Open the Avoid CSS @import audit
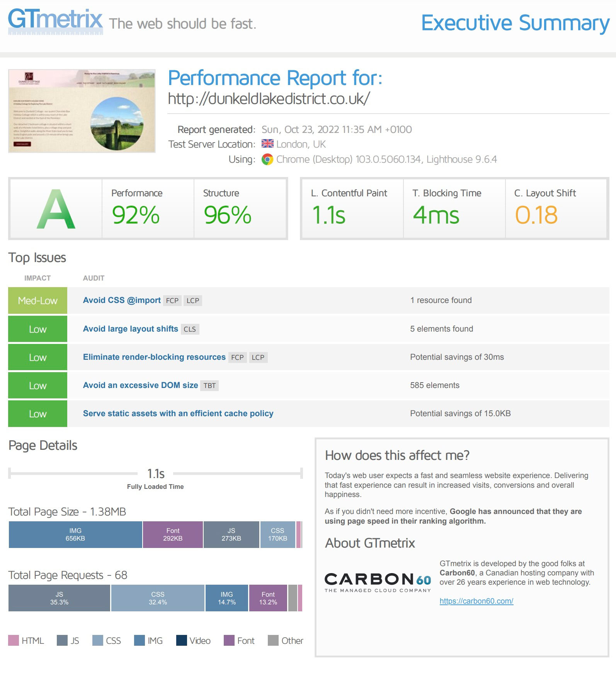The width and height of the screenshot is (616, 684). point(122,300)
